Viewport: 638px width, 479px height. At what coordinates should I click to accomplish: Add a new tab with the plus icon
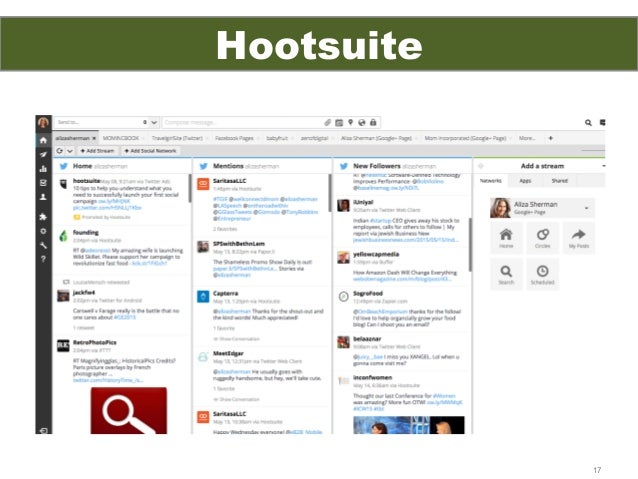tap(551, 138)
